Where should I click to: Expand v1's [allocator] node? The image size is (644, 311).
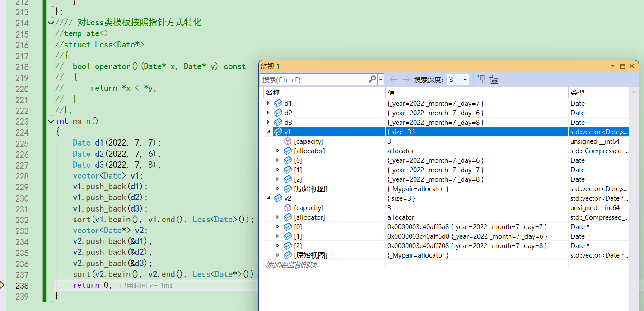(278, 151)
